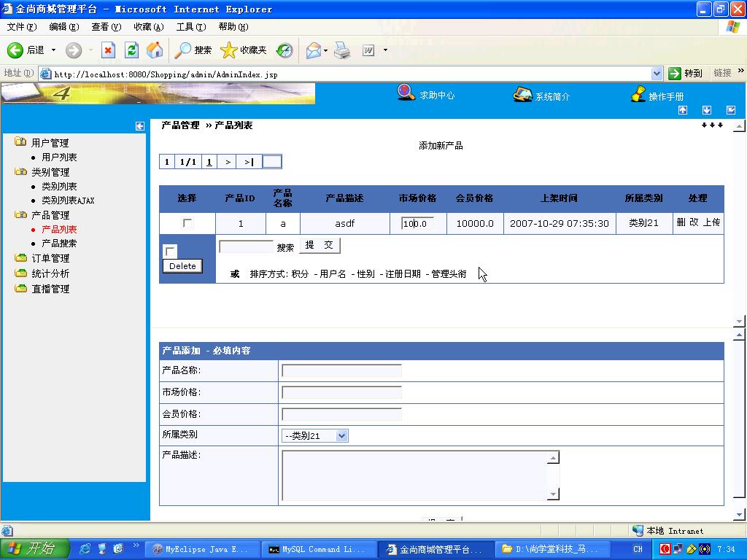Open the 工具(T) menu
This screenshot has height=560, width=747.
tap(190, 27)
